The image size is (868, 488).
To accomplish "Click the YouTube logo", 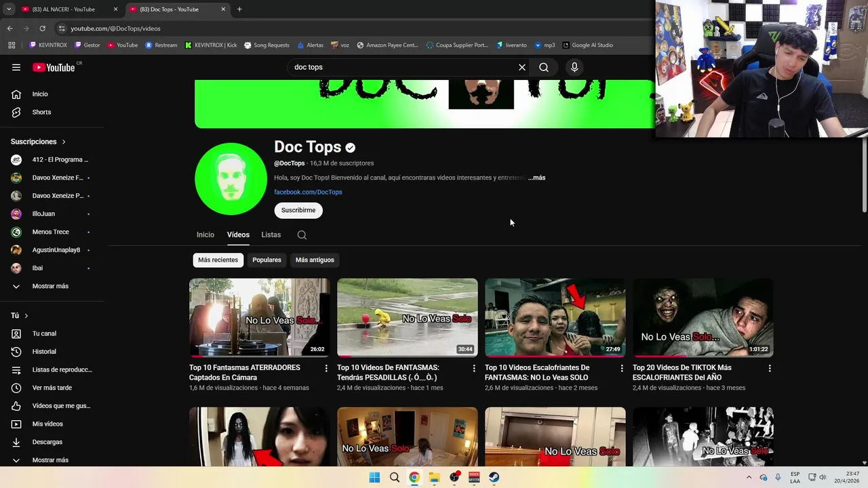I will click(54, 67).
